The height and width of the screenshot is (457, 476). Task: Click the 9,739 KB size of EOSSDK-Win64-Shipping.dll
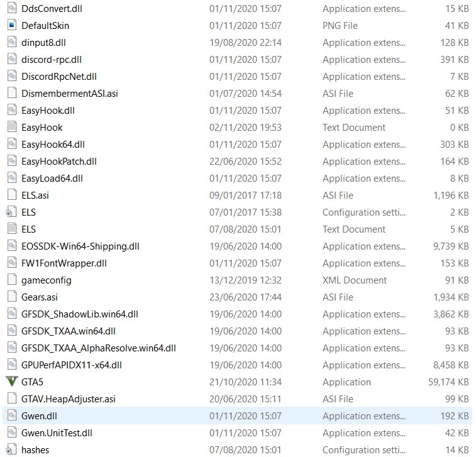coord(451,246)
